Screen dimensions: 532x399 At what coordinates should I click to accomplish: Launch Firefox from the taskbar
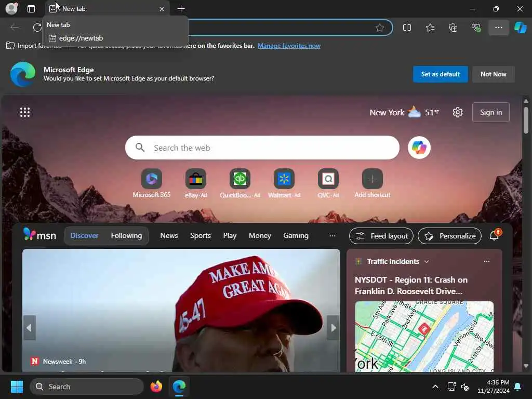pos(156,387)
